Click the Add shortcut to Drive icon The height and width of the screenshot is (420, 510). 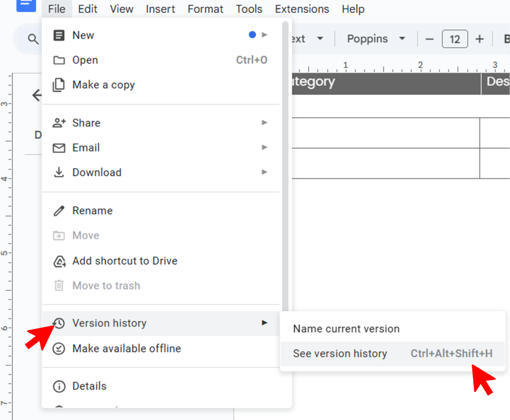(59, 261)
